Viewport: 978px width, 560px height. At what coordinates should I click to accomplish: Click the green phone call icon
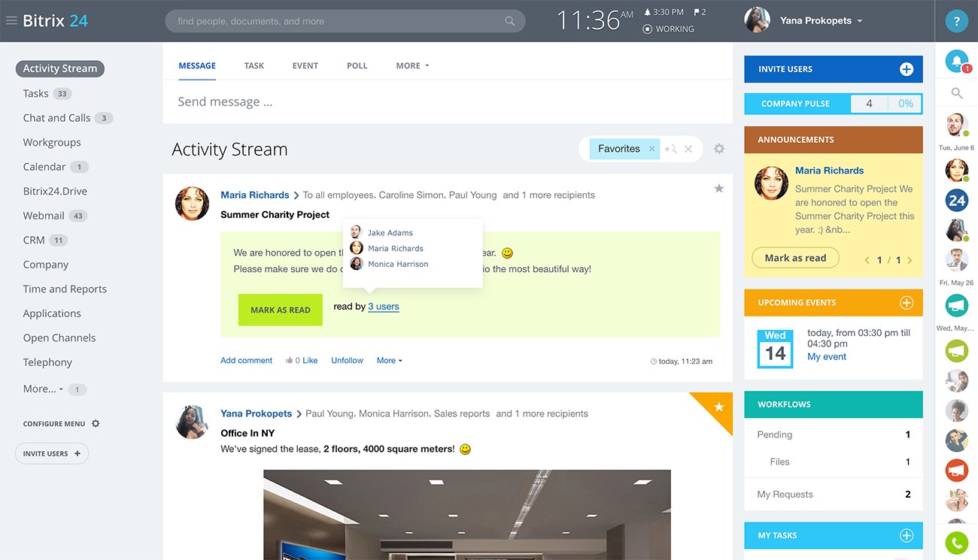[956, 543]
